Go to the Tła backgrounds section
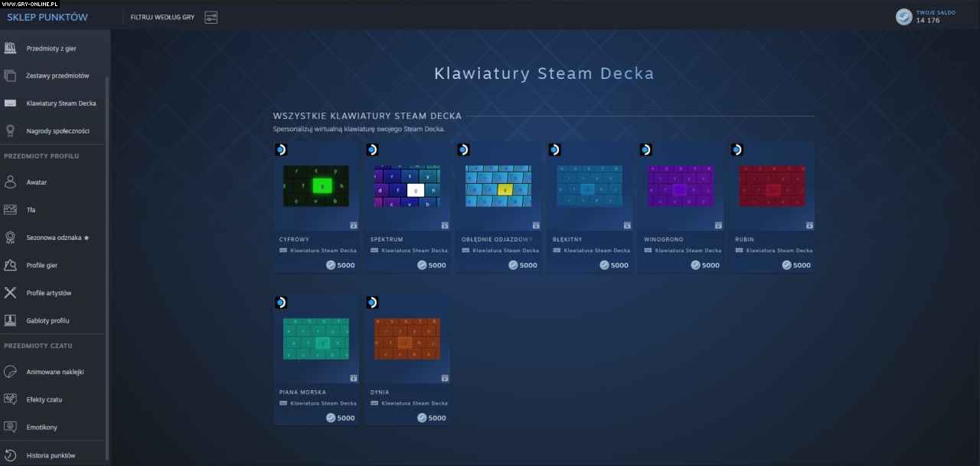 [x=31, y=210]
